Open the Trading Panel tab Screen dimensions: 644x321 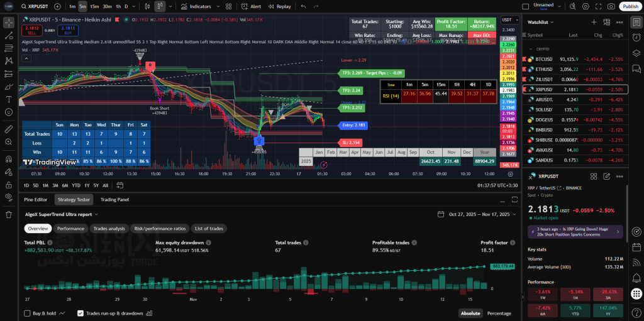(114, 200)
